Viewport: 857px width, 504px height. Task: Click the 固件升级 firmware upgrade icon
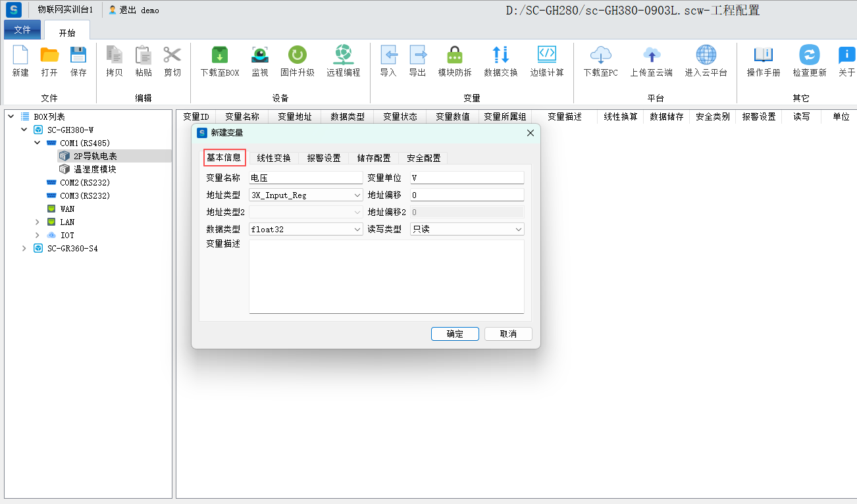click(298, 56)
